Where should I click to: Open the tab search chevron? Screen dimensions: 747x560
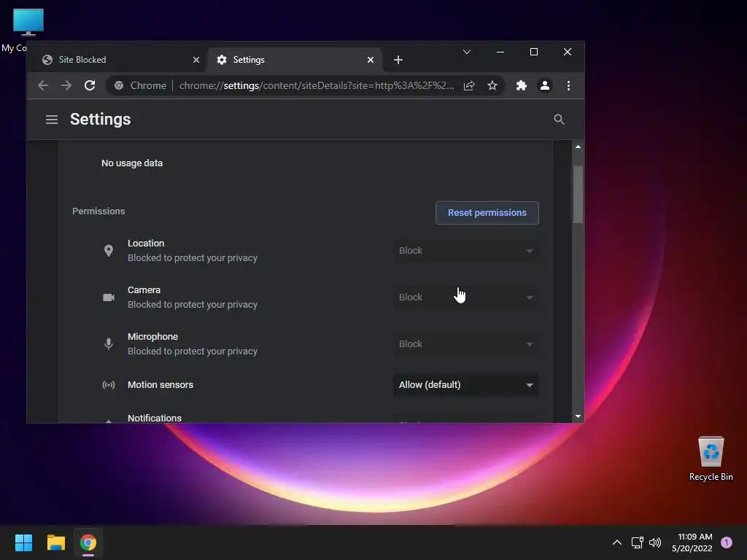point(467,52)
